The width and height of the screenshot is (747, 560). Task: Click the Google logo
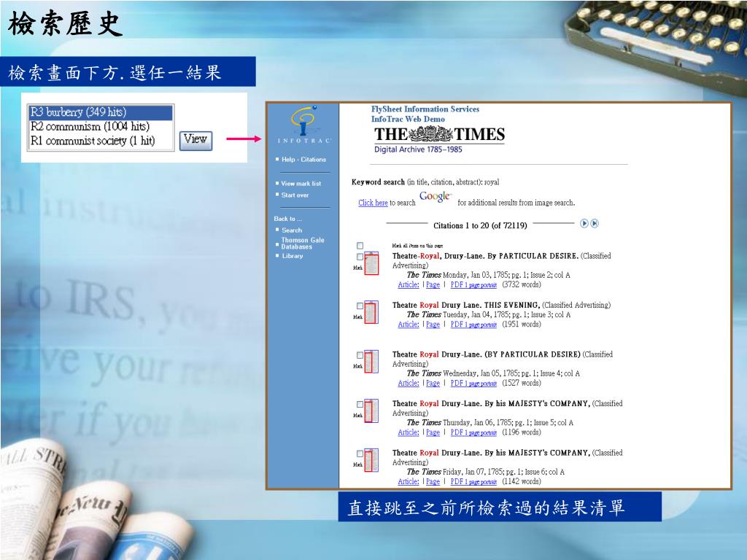[436, 196]
